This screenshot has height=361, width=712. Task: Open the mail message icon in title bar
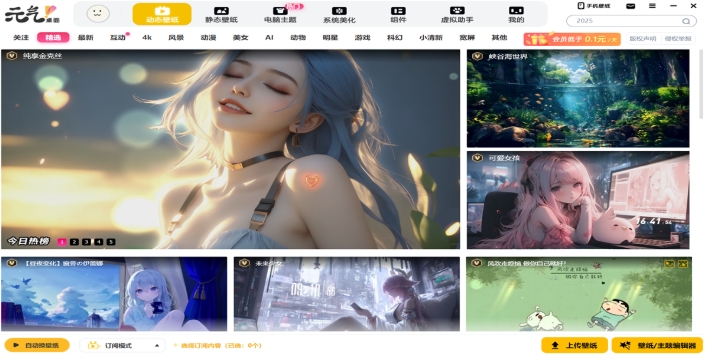coord(631,6)
